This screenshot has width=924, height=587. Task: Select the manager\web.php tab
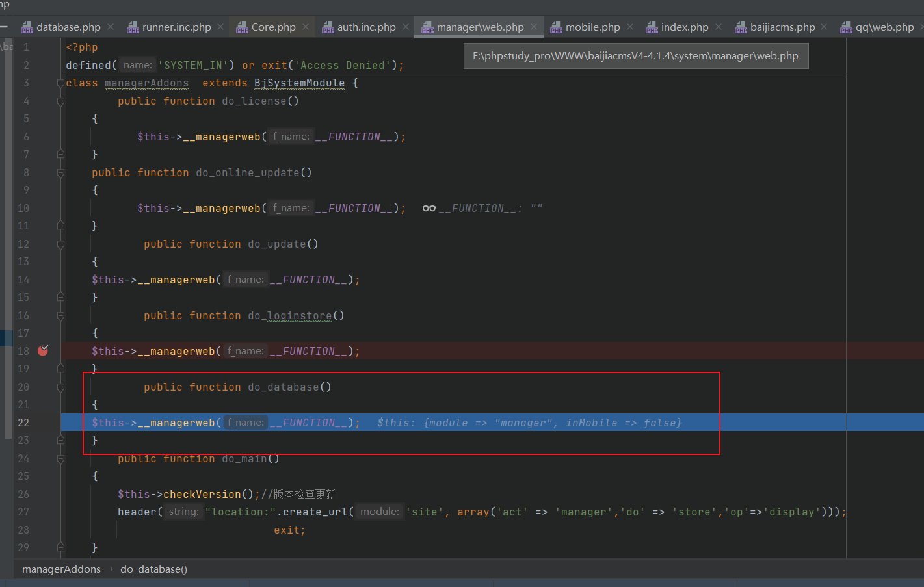480,27
